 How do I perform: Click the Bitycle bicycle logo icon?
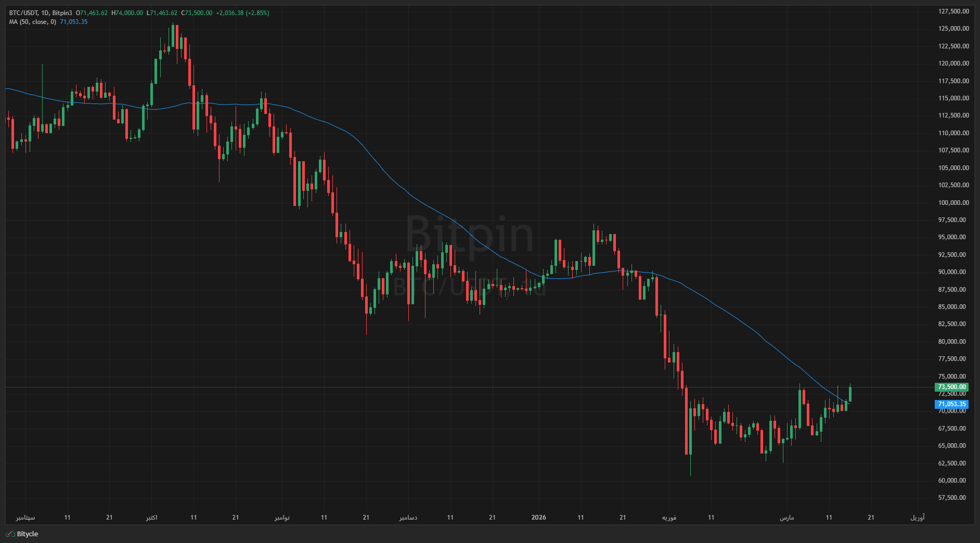(10, 534)
